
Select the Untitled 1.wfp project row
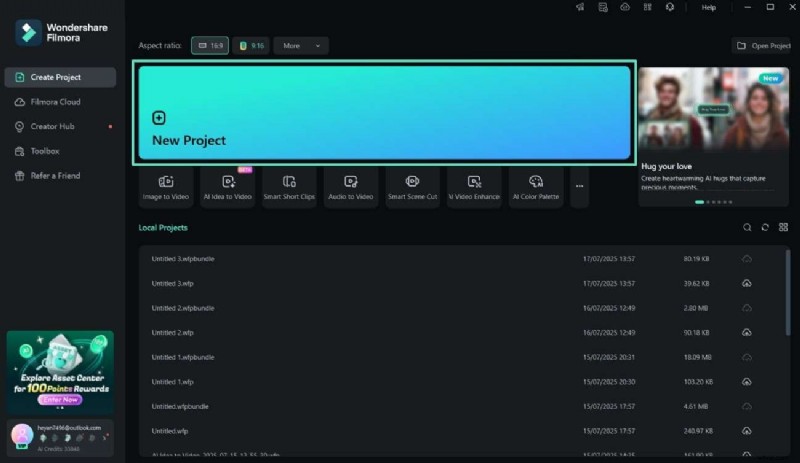(462, 382)
